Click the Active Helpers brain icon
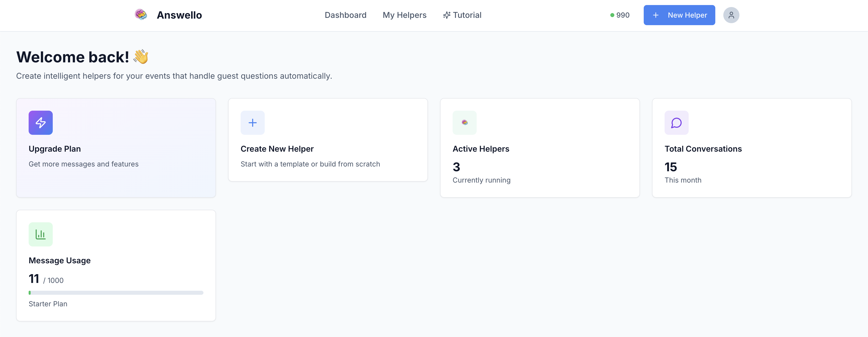Viewport: 868px width, 337px height. coord(464,123)
